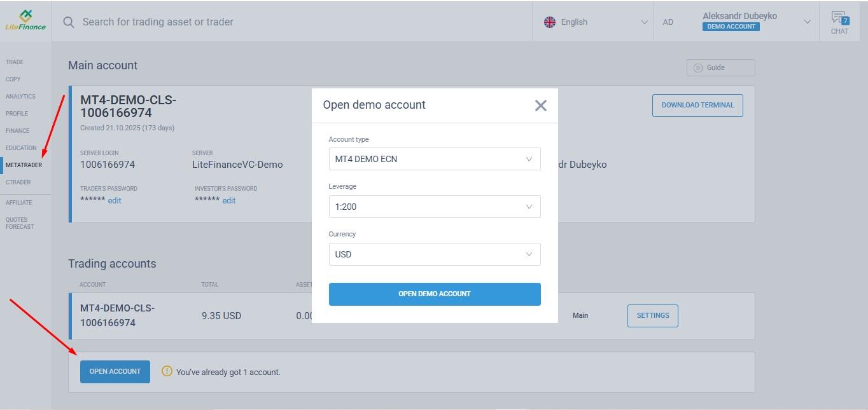
Task: Click the search magnifier icon
Action: tap(69, 22)
